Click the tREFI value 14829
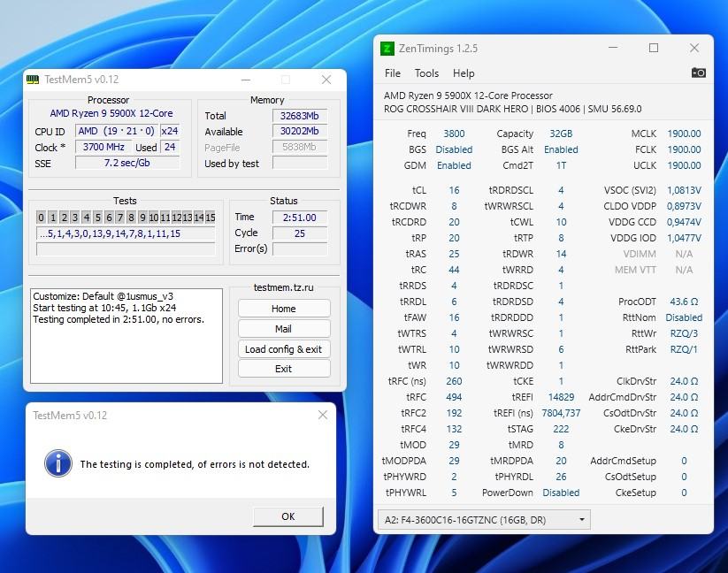728x573 pixels. click(x=561, y=397)
